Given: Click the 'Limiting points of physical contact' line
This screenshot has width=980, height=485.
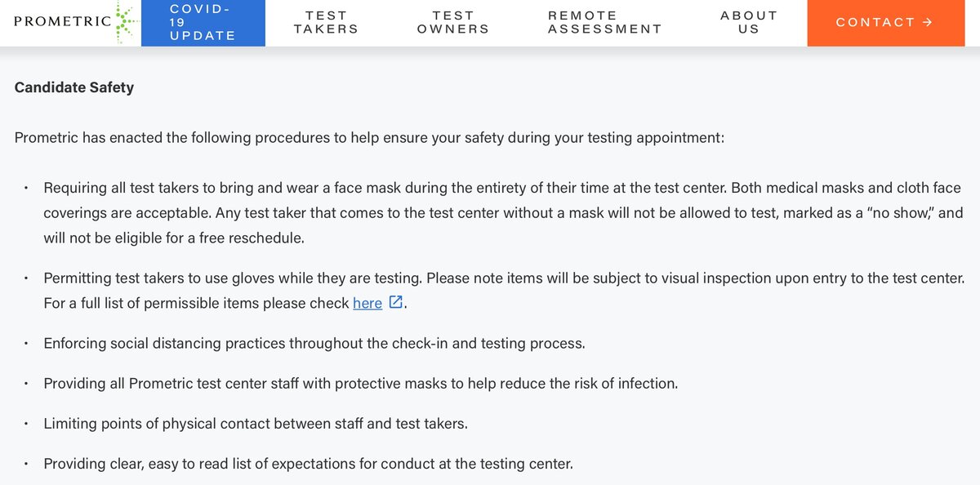Looking at the screenshot, I should [256, 424].
